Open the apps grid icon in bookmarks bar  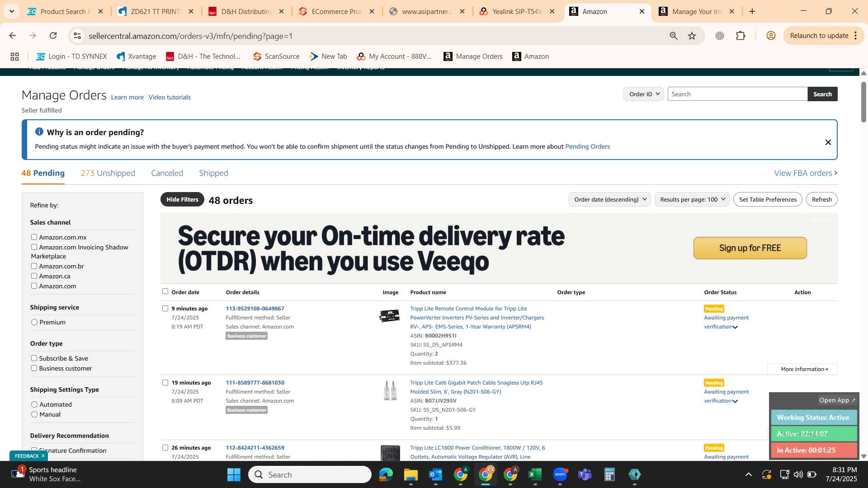pyautogui.click(x=14, y=56)
